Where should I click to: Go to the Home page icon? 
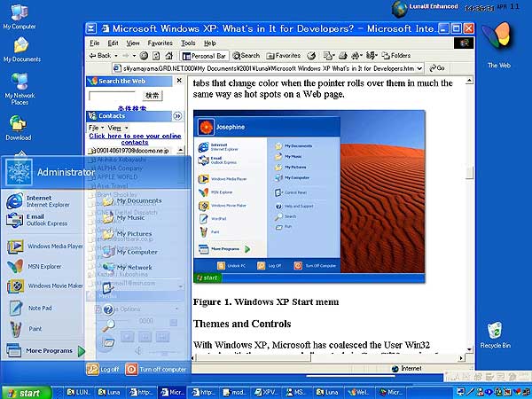tap(169, 56)
